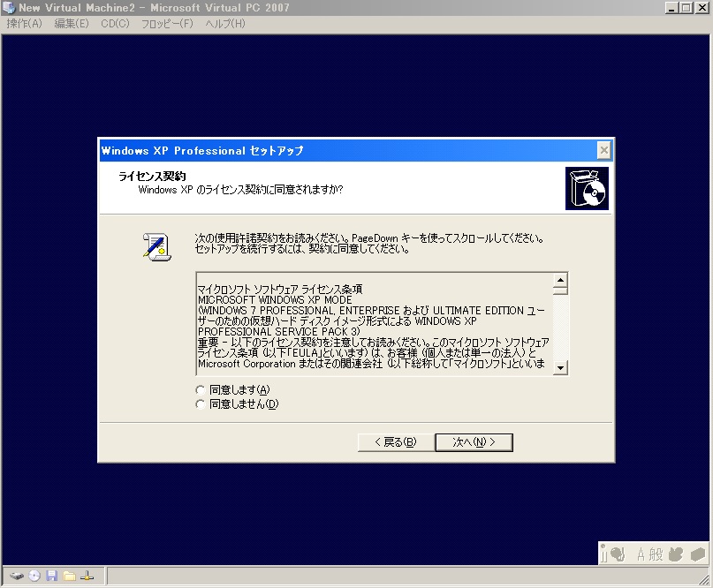The width and height of the screenshot is (713, 588).
Task: Click the Virtual PC window resize grip
Action: (704, 579)
